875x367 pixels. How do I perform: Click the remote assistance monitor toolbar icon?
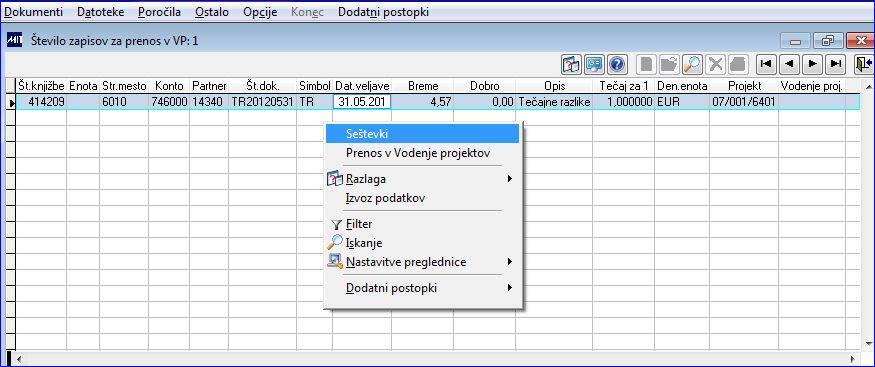click(x=594, y=64)
